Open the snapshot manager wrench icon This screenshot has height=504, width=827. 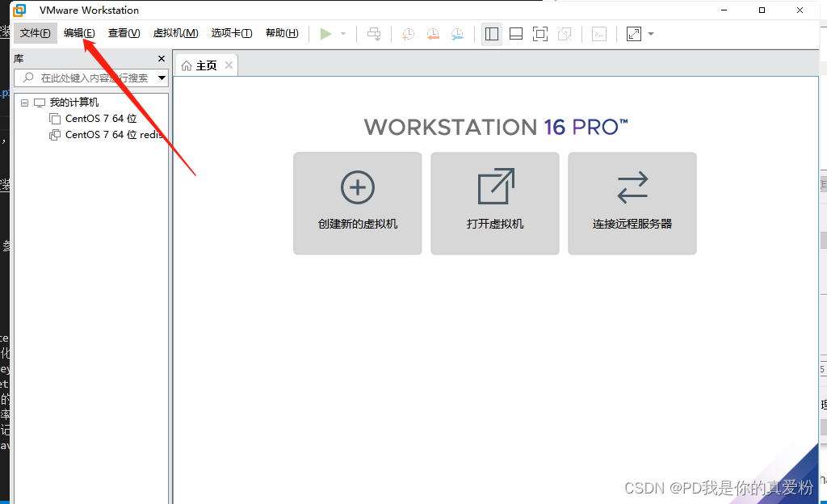(x=457, y=34)
